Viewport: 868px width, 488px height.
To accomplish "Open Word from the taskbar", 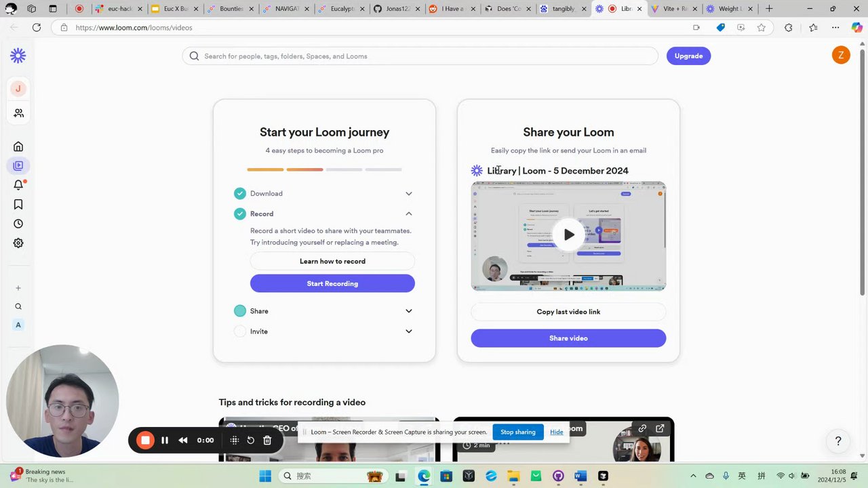I will (x=580, y=476).
